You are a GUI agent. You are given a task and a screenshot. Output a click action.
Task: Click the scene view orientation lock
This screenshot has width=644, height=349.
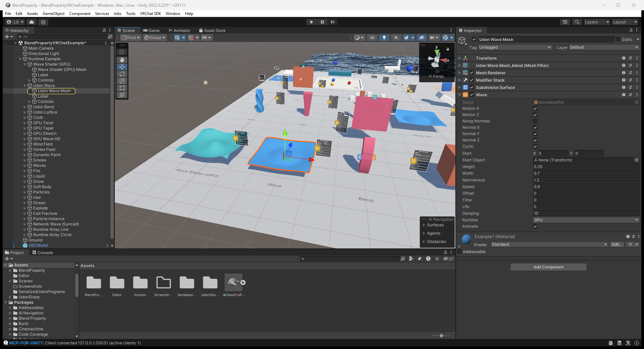click(x=448, y=49)
